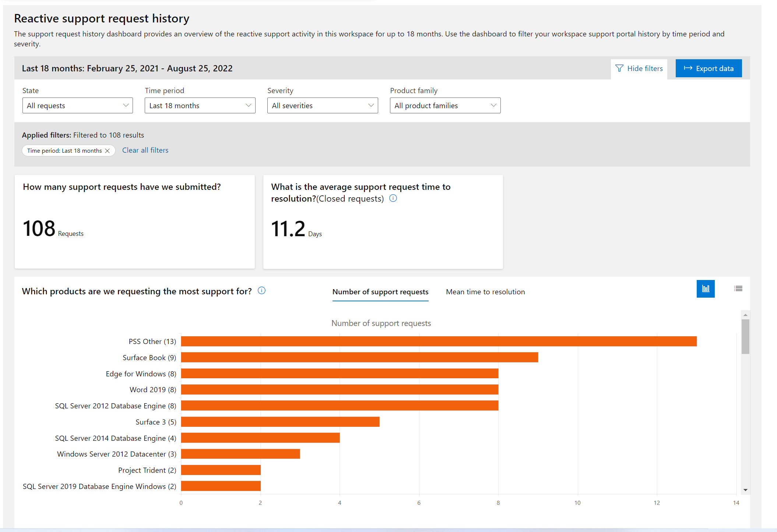Click the Word 2019 (8) label
The image size is (777, 532).
[153, 390]
